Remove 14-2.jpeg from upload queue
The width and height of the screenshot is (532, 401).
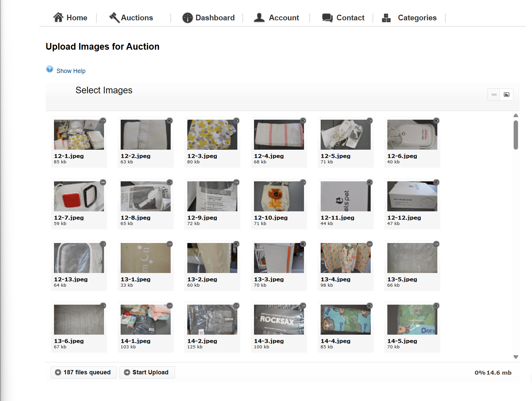pyautogui.click(x=236, y=306)
